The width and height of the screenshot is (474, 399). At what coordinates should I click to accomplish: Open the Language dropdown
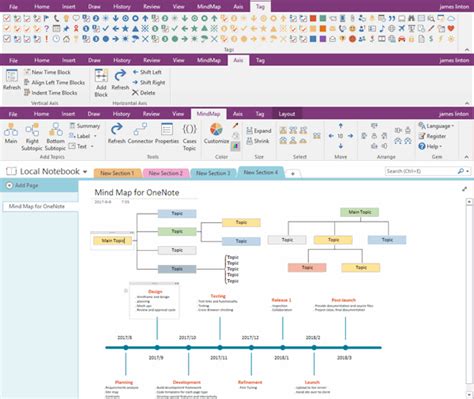pos(436,126)
